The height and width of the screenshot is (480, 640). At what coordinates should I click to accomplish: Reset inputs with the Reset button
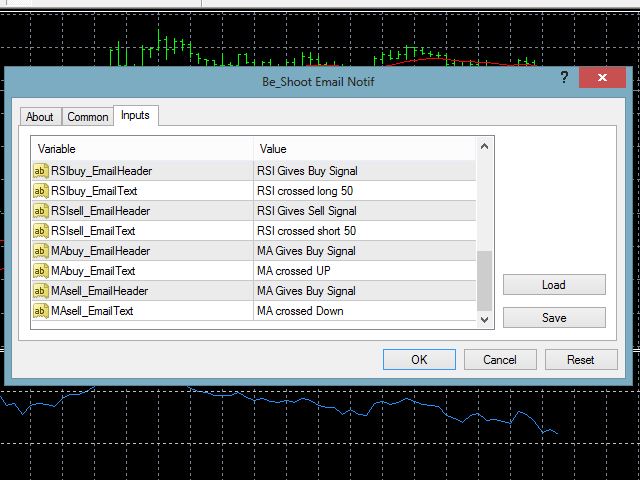point(581,360)
